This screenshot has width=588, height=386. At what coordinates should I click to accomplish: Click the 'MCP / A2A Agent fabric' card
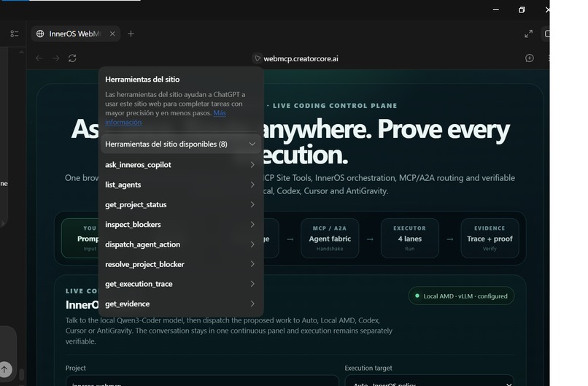pyautogui.click(x=330, y=238)
